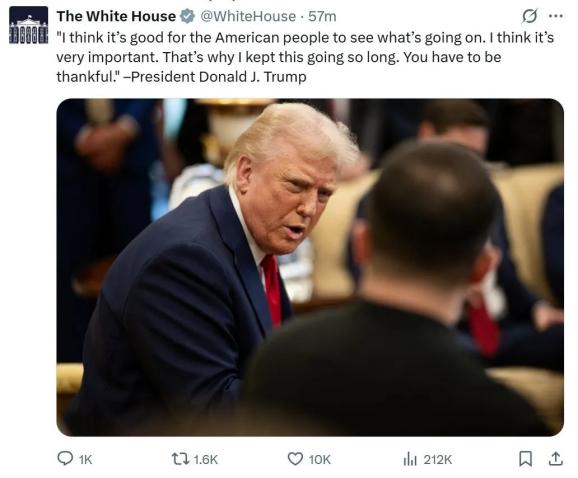Screen dimensions: 578x478
Task: Click the 212K views count
Action: 438,460
